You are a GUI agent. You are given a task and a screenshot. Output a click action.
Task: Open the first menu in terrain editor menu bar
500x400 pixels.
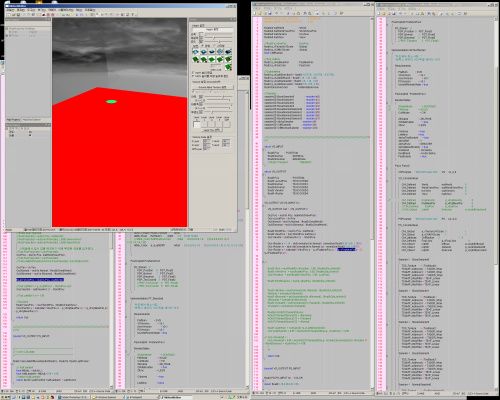pos(9,10)
